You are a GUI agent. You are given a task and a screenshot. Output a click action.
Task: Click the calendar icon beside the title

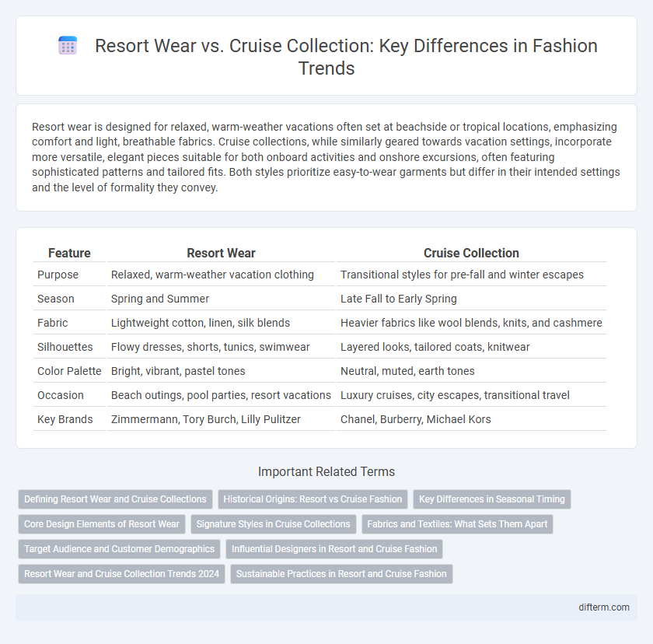(68, 45)
